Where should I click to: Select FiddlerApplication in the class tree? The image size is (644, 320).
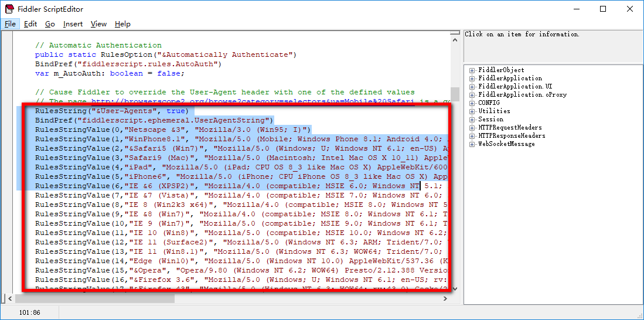[510, 79]
